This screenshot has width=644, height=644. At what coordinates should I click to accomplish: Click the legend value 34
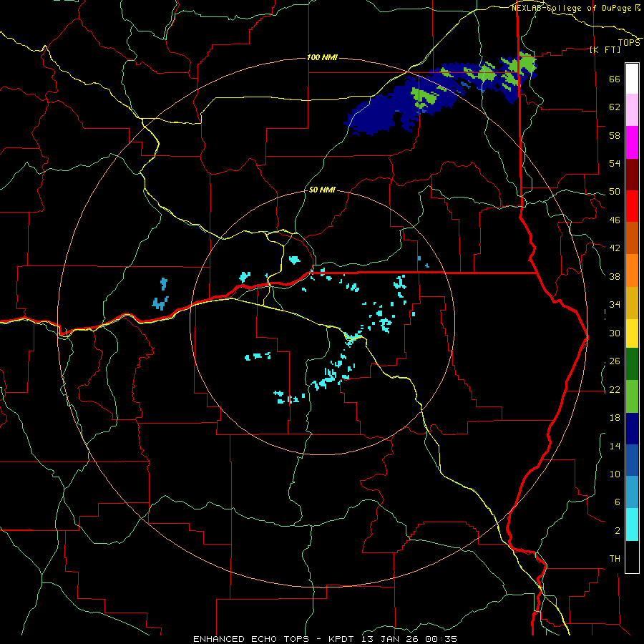click(x=615, y=305)
